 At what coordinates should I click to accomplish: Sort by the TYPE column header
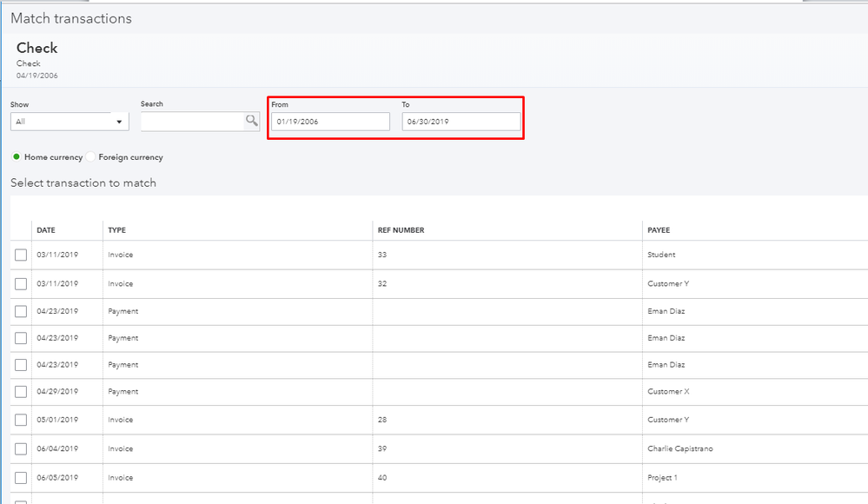click(x=116, y=230)
